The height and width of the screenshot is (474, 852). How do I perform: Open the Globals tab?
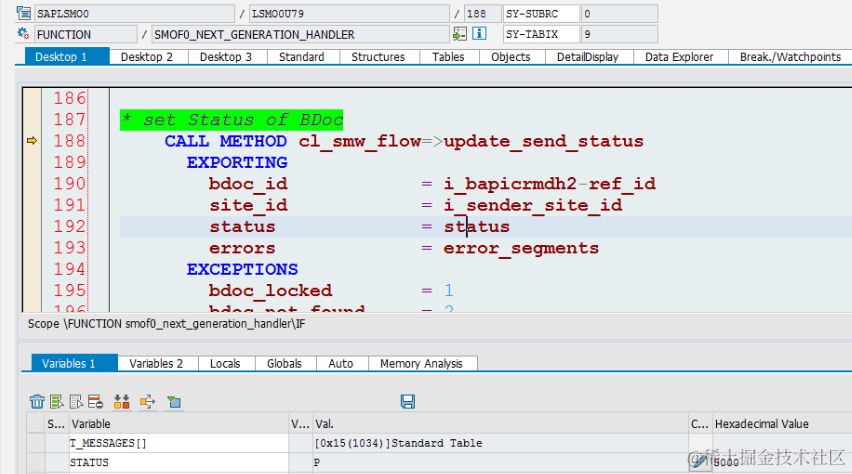pyautogui.click(x=284, y=363)
